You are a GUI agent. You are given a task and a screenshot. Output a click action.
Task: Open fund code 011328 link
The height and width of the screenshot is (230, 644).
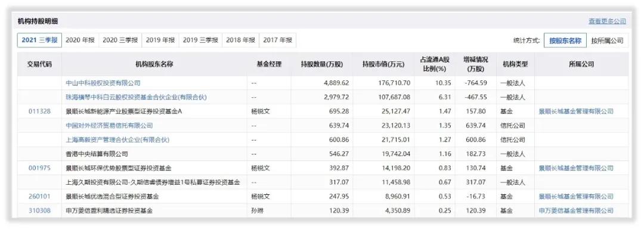coord(39,111)
